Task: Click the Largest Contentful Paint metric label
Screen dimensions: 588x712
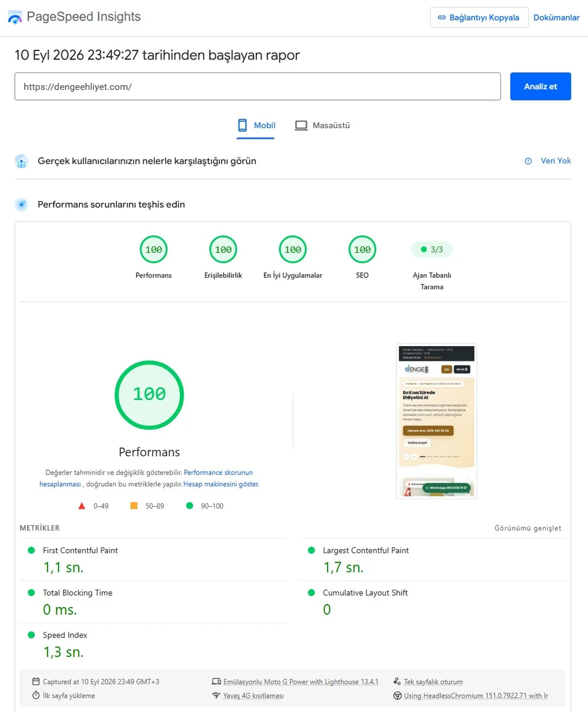Action: coord(366,550)
